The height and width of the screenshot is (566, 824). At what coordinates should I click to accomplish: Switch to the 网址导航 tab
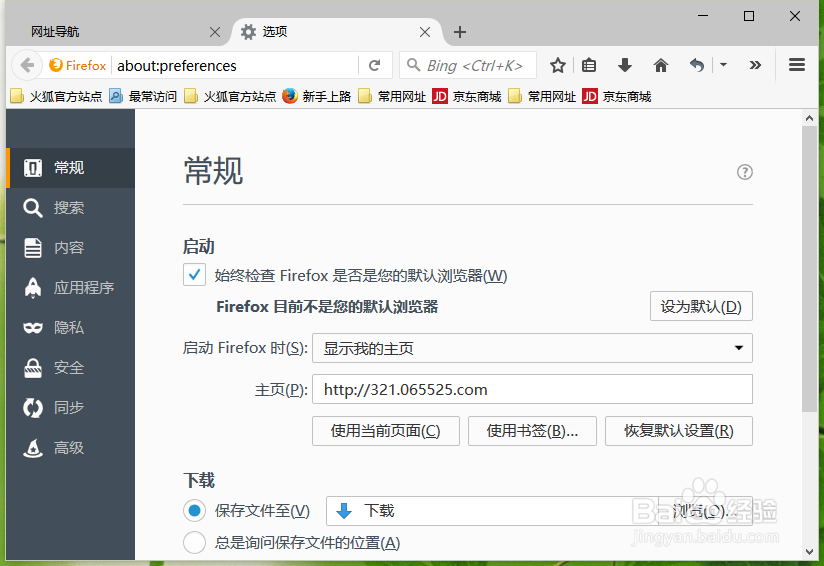click(118, 32)
